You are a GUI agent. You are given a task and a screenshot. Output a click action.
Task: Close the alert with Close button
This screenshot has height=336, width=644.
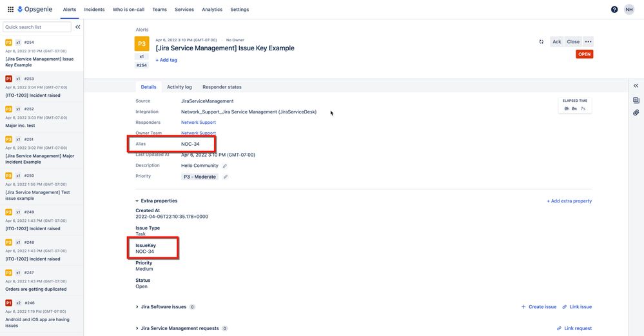pyautogui.click(x=573, y=41)
